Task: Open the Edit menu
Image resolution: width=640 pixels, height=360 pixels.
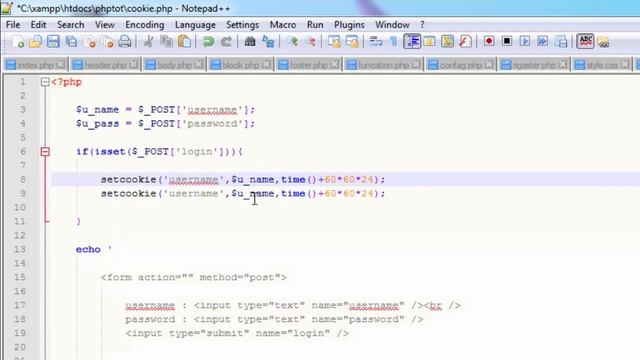Action: tap(38, 25)
